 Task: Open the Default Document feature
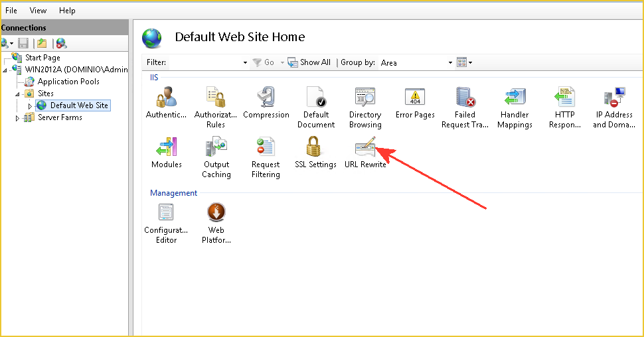click(x=316, y=107)
